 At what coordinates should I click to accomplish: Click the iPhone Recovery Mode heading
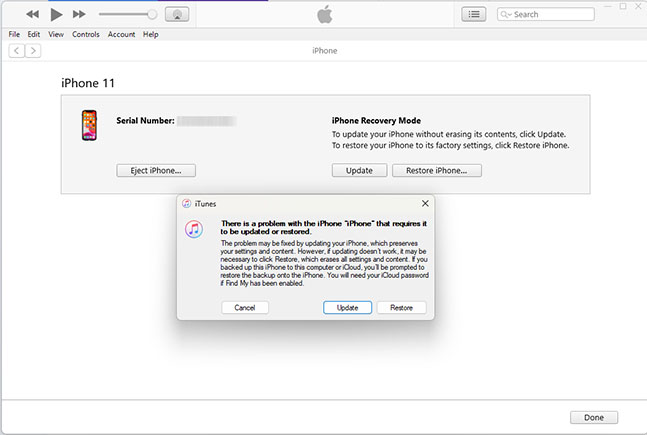click(x=376, y=121)
